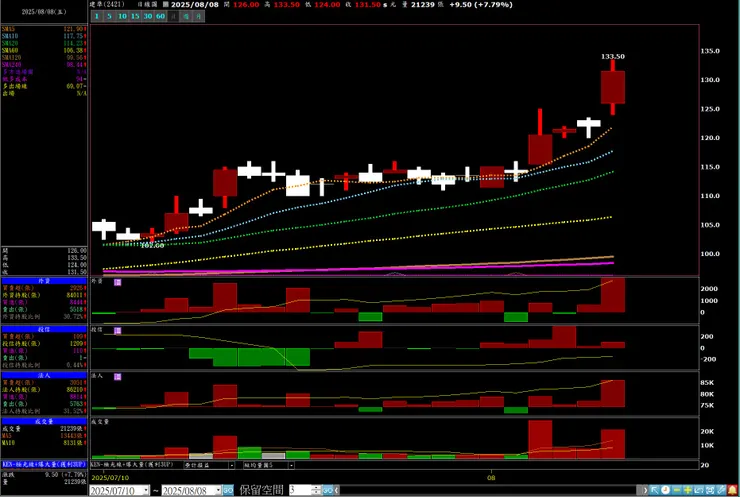This screenshot has height=497, width=740.
Task: Click the horizontal chart scrollbar track
Action: click(x=488, y=490)
